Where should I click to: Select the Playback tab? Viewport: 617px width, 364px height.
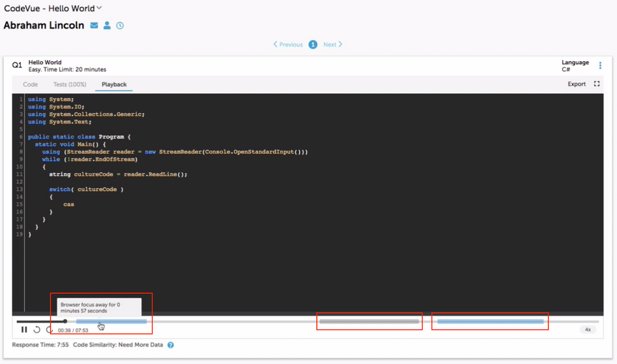point(114,85)
